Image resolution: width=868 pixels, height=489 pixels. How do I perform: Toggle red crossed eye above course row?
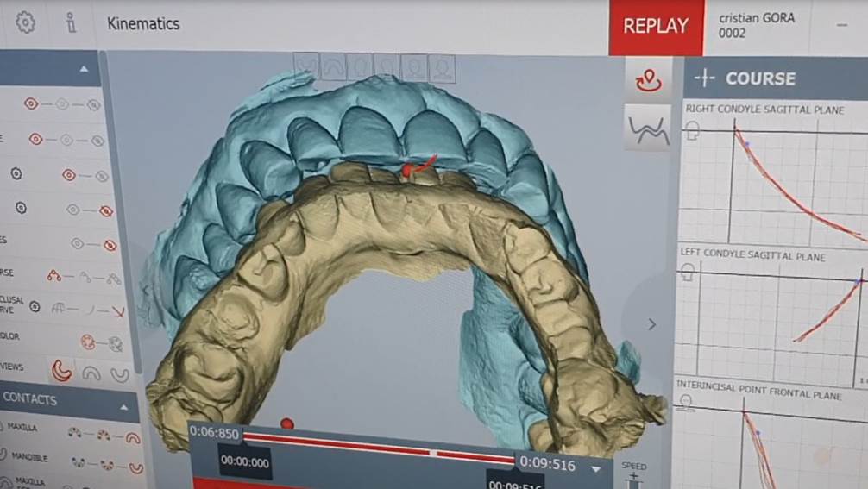click(110, 246)
